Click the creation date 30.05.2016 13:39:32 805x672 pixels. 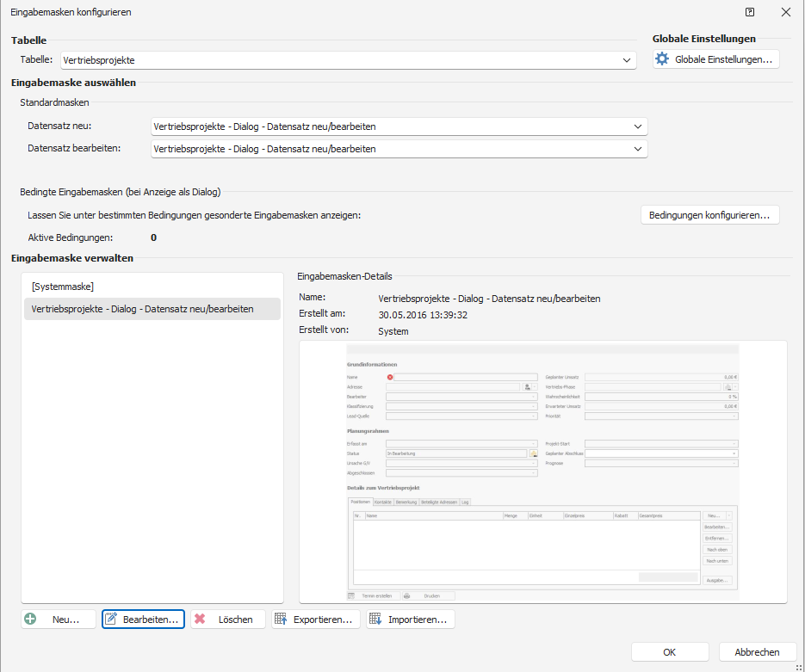click(423, 315)
